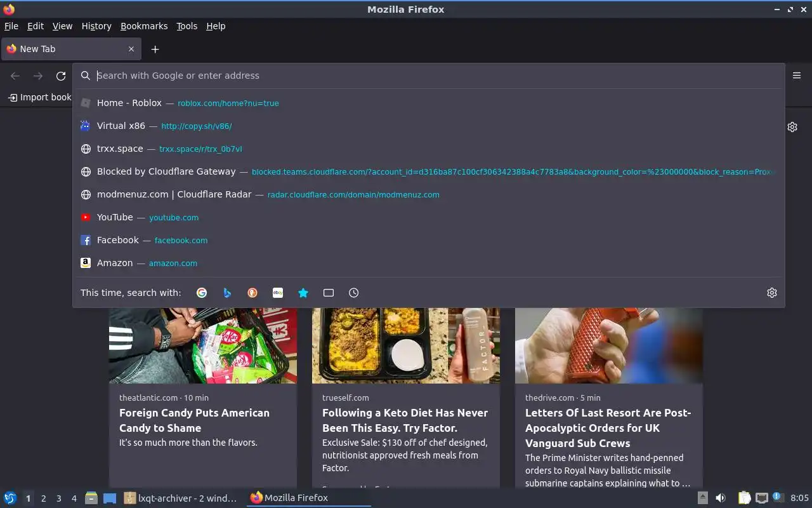Open Blocked by Cloudflare Gateway suggestion
The width and height of the screenshot is (812, 508).
pyautogui.click(x=429, y=171)
